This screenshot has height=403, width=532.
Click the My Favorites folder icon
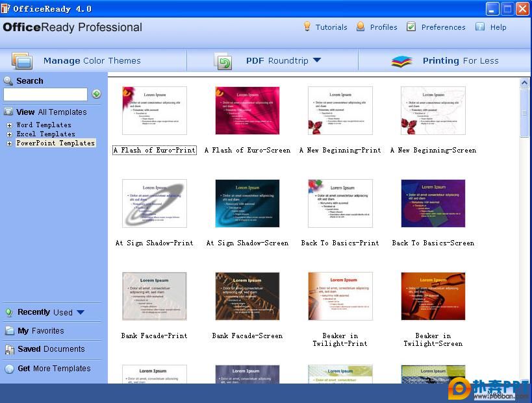click(10, 330)
